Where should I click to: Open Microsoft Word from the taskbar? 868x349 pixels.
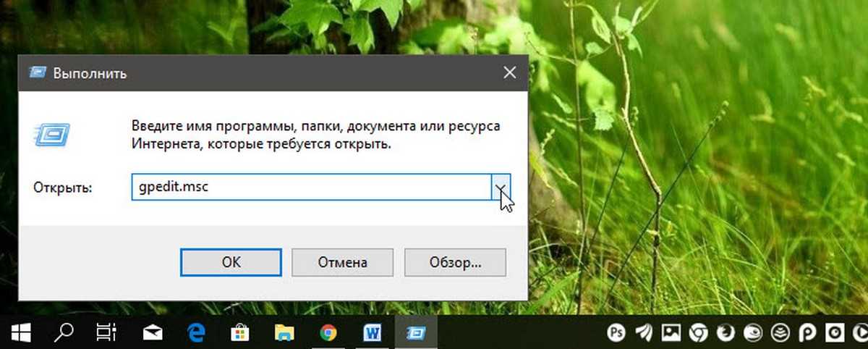pos(373,333)
